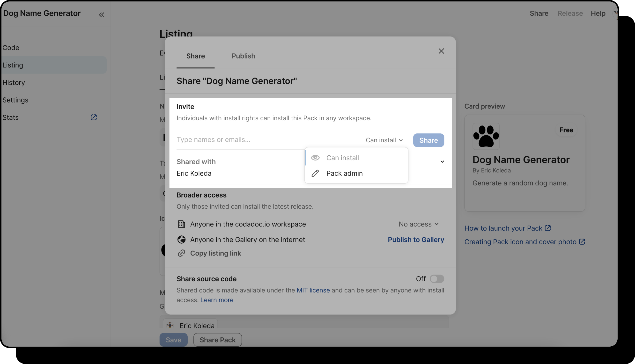Toggle the Share source code switch
The image size is (635, 364).
(437, 279)
